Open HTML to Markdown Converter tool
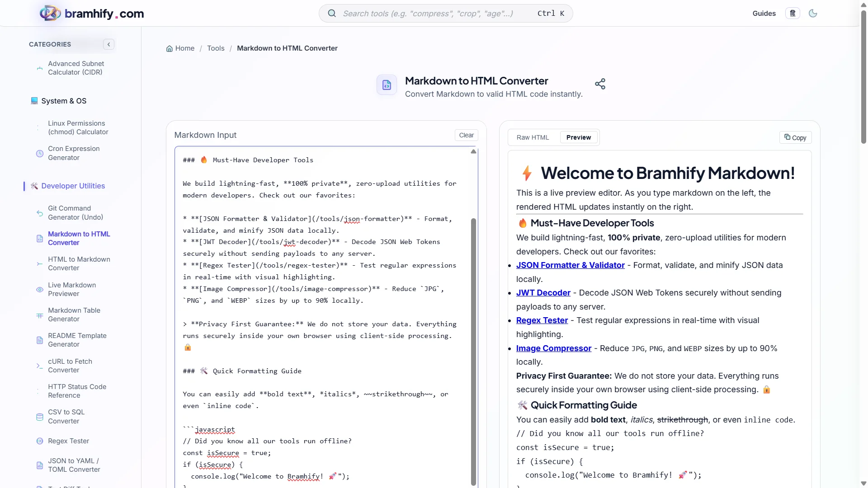 coord(79,264)
